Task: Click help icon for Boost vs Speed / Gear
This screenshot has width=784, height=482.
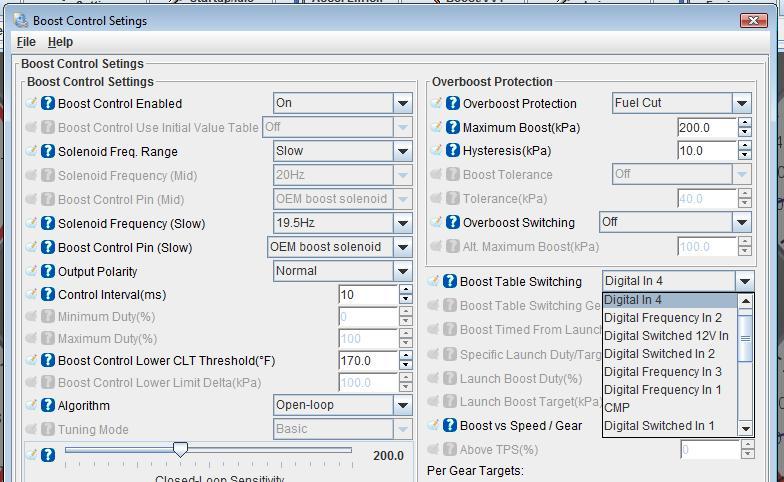Action: point(450,425)
